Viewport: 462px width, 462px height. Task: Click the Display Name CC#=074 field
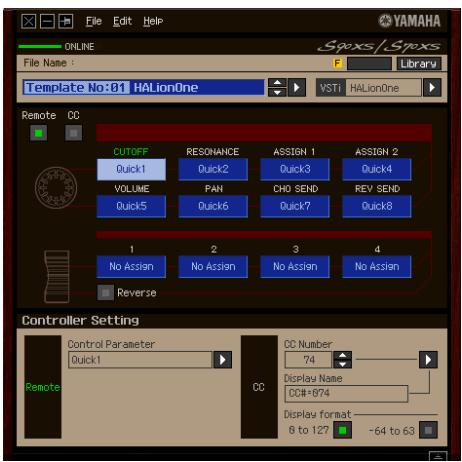pos(346,394)
